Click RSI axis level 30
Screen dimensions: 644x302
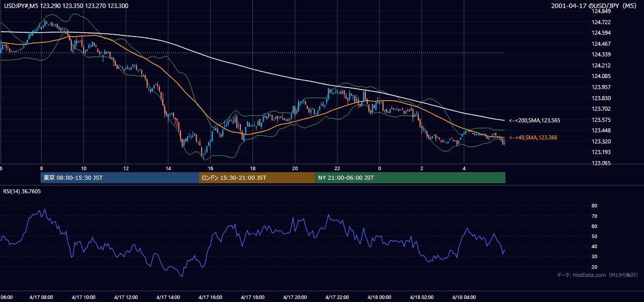pos(594,257)
